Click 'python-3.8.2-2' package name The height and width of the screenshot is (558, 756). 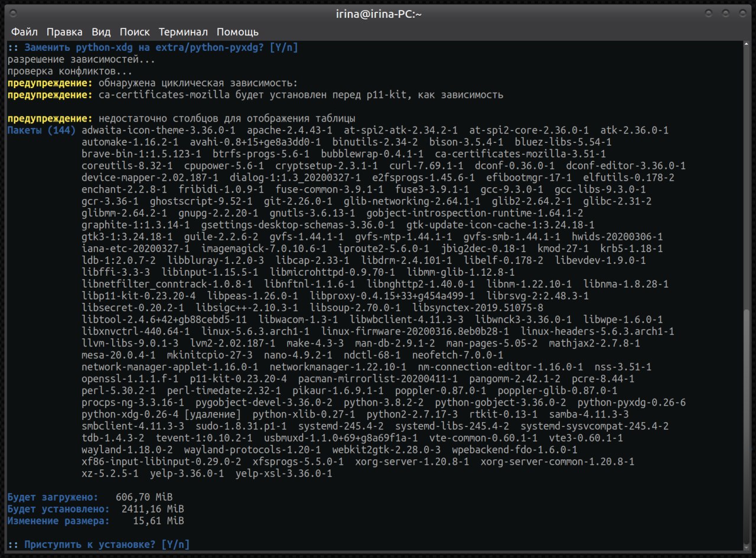click(383, 402)
